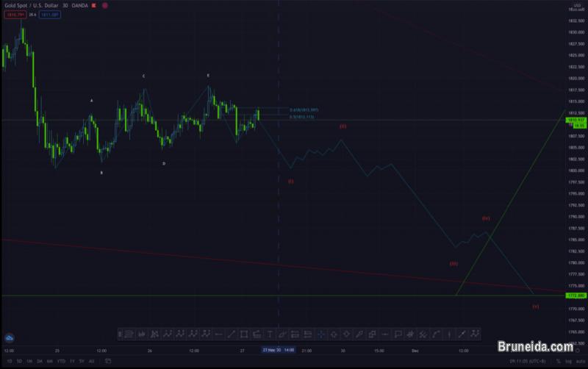
Task: Toggle the percent (%) scale option
Action: 558,362
